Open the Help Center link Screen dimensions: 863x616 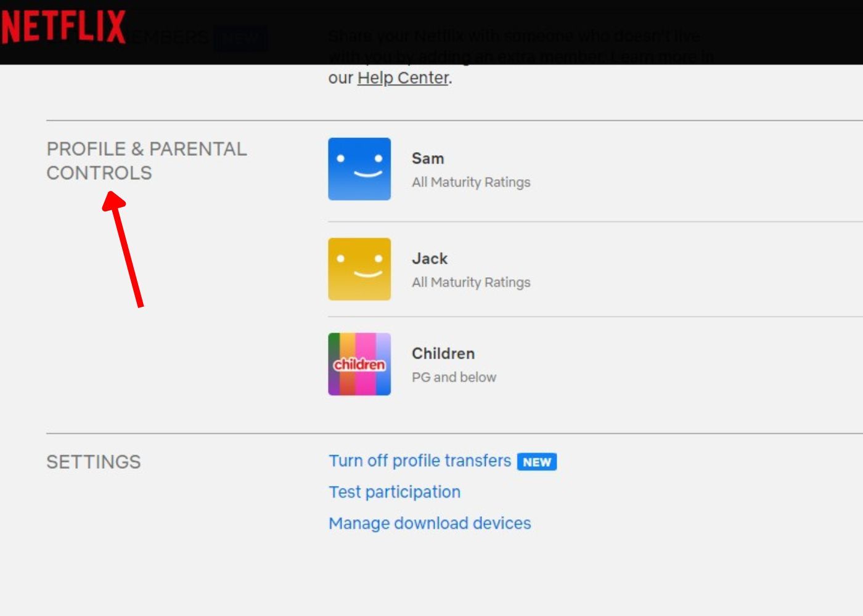click(x=402, y=78)
